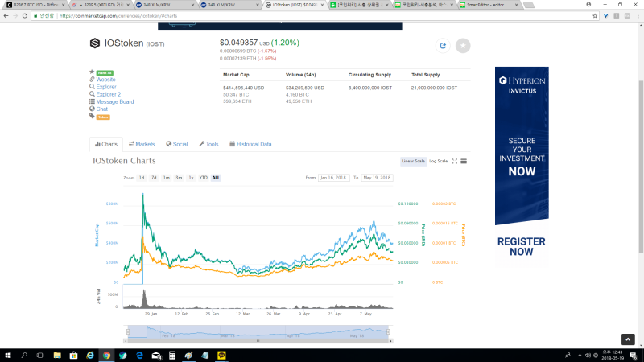Viewport: 644px width, 362px height.
Task: Click the Hyperion Invictus ad banner
Action: 522,167
